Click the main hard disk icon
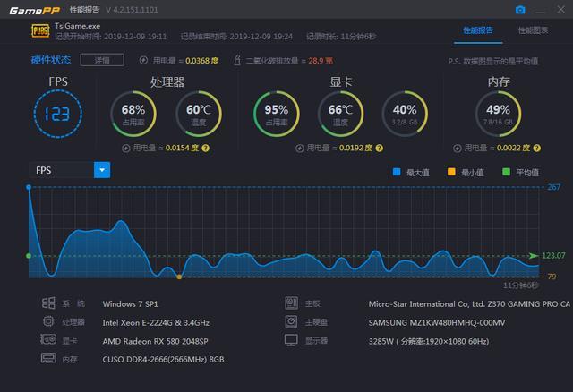The image size is (573, 392). [x=291, y=321]
